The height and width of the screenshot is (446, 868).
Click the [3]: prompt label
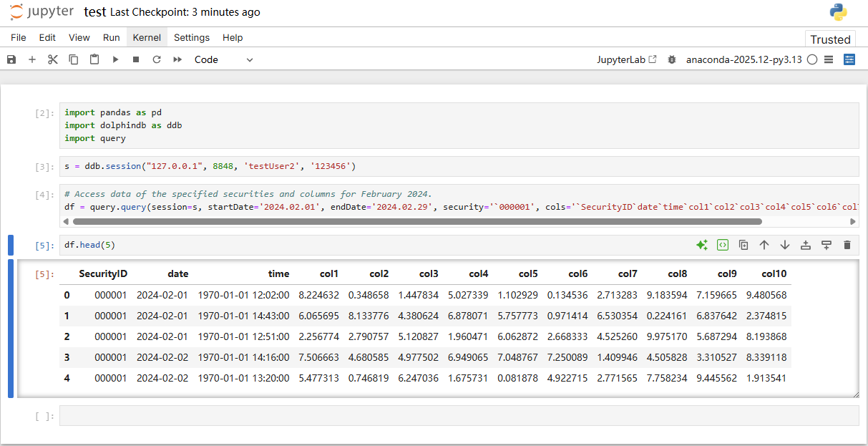coord(44,167)
